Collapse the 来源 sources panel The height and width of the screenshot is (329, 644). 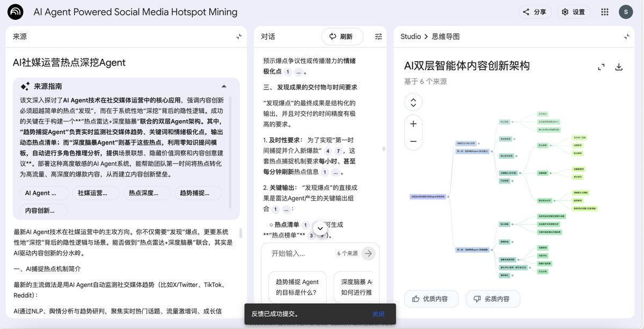pos(239,36)
